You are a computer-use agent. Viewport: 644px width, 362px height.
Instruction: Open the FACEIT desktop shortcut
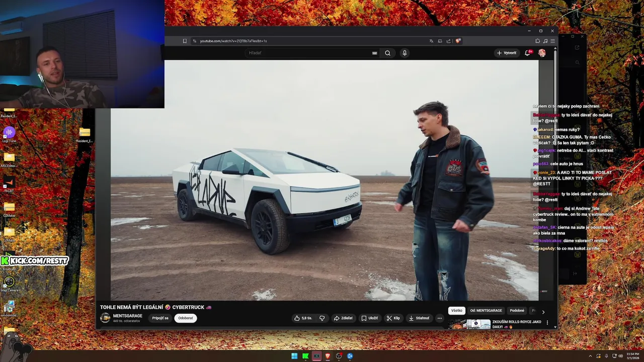pyautogui.click(x=9, y=184)
